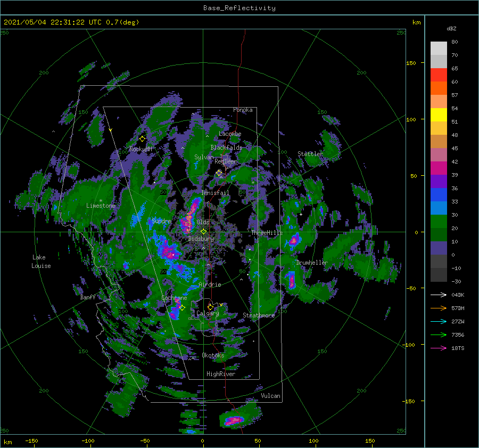
Task: Select the blue 36 dBZ color swatch
Action: click(439, 194)
